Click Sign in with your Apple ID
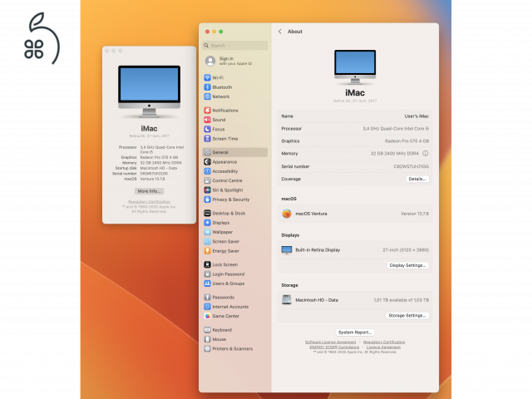Viewport: 532px width, 399px height. tap(229, 61)
